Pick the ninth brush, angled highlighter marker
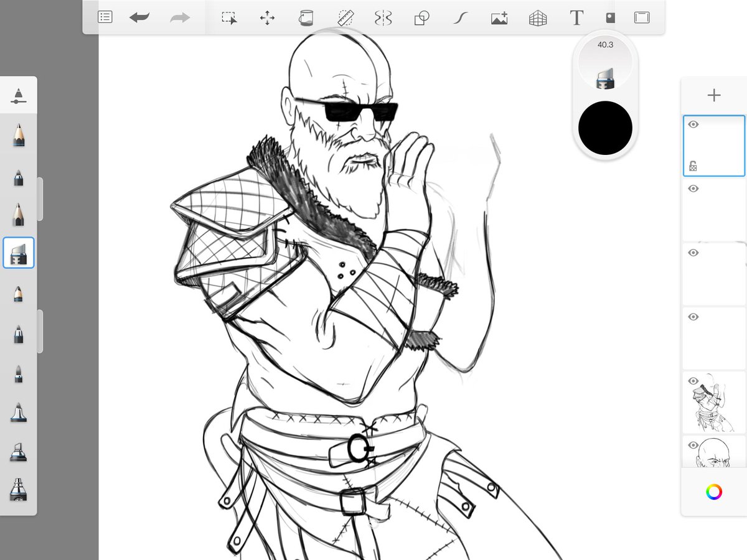The width and height of the screenshot is (747, 560). coord(19,451)
